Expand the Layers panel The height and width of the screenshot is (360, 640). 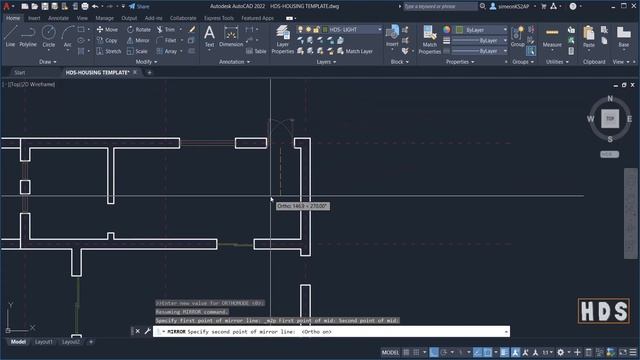tap(326, 62)
